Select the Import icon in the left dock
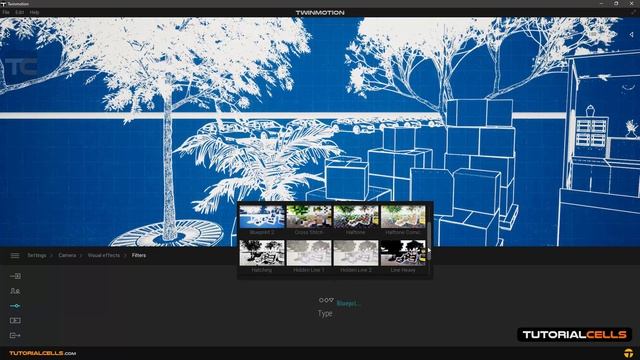Screen dimensions: 640x360 point(15,276)
